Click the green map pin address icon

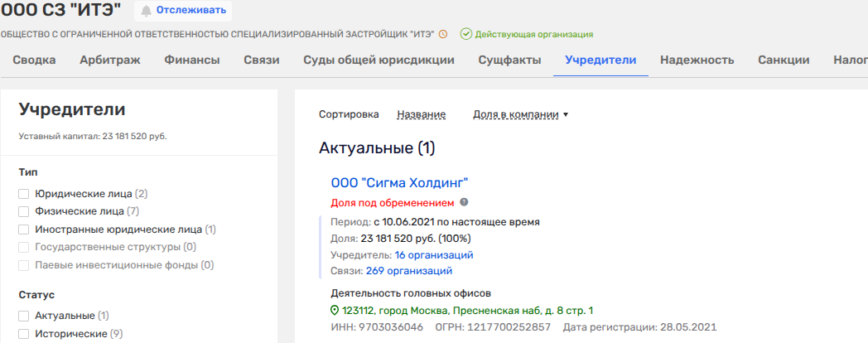coord(335,311)
